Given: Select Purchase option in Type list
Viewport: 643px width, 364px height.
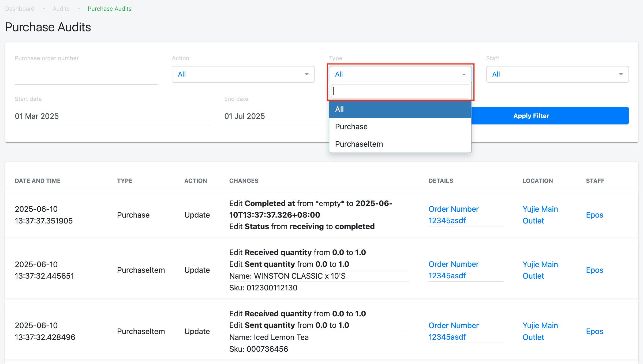Looking at the screenshot, I should point(400,127).
